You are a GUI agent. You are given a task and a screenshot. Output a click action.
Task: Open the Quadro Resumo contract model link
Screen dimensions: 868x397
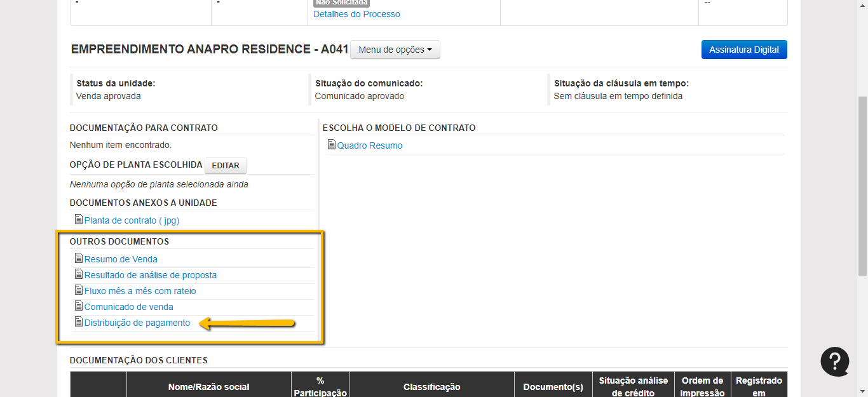point(370,145)
